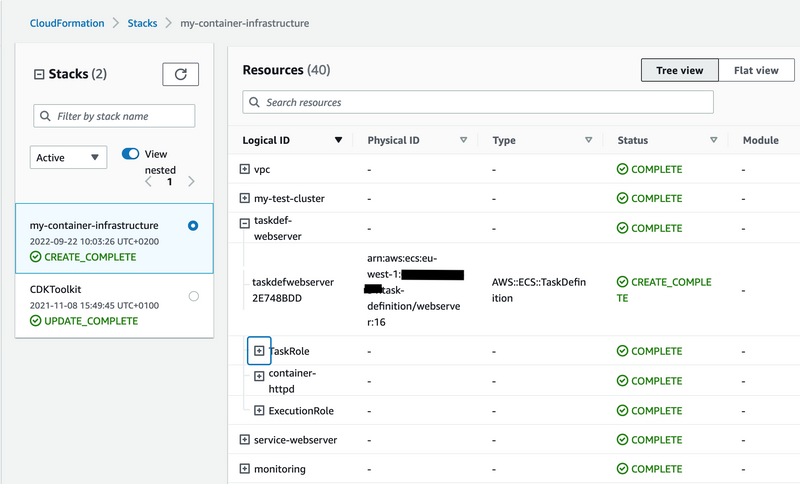
Task: Go to previous stacks page arrow
Action: (148, 182)
